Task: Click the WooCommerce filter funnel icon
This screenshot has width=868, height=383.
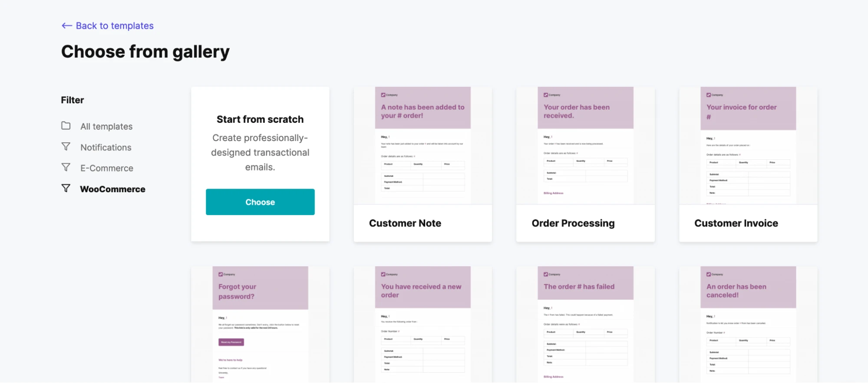Action: [66, 188]
